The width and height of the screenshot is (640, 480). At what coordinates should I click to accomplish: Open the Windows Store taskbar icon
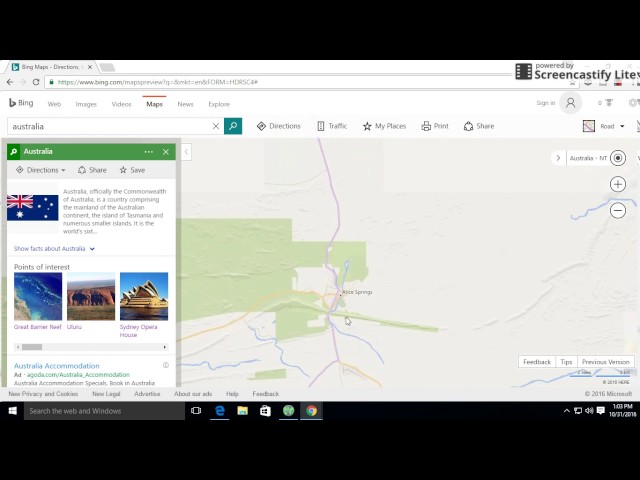[265, 411]
